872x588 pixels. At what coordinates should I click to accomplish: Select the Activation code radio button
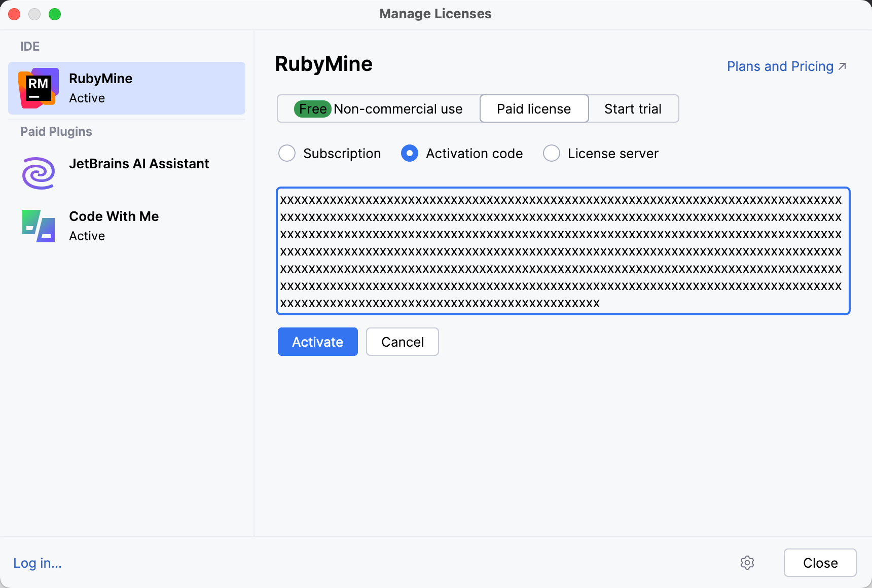point(409,153)
